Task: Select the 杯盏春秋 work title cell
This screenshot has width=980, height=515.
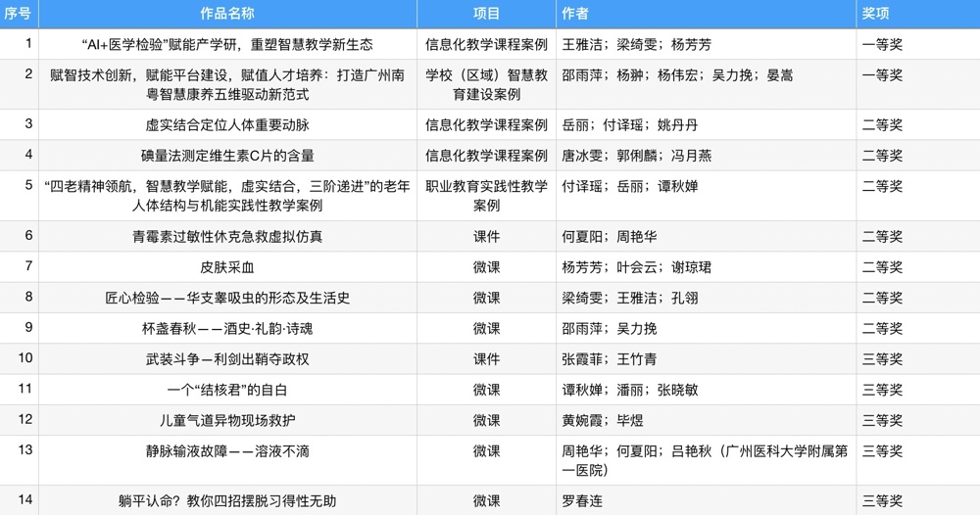Action: tap(226, 328)
